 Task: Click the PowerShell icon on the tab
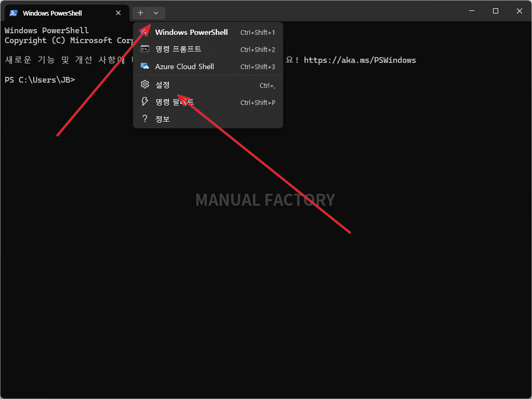(x=13, y=13)
